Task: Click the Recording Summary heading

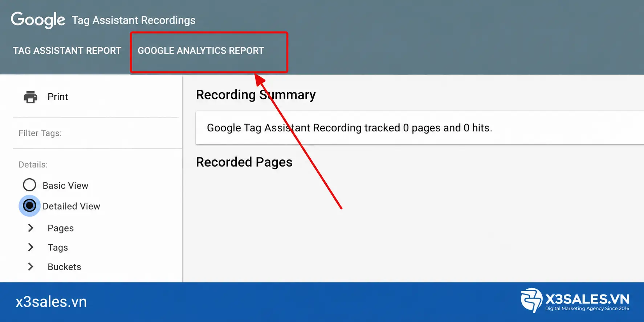Action: click(x=256, y=95)
